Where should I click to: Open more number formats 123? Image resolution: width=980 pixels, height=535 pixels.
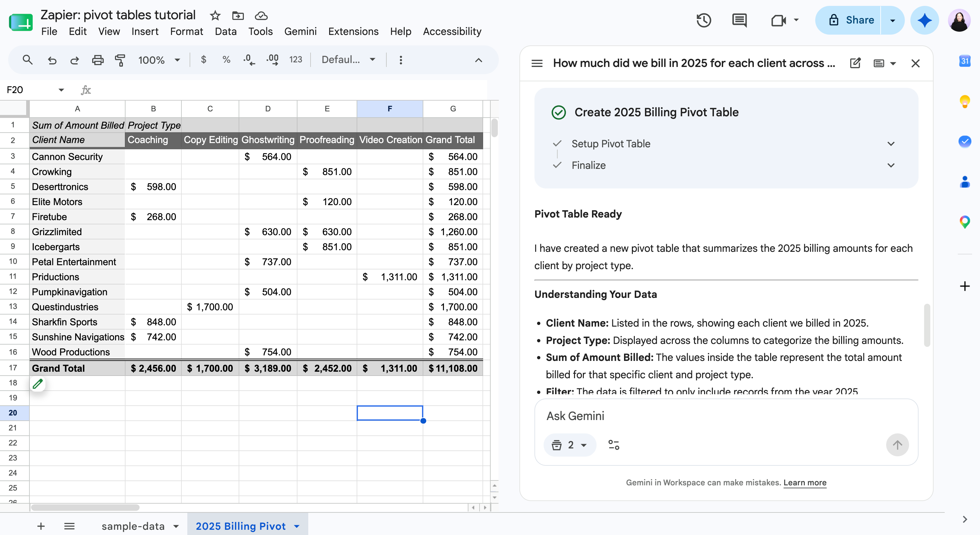[296, 60]
